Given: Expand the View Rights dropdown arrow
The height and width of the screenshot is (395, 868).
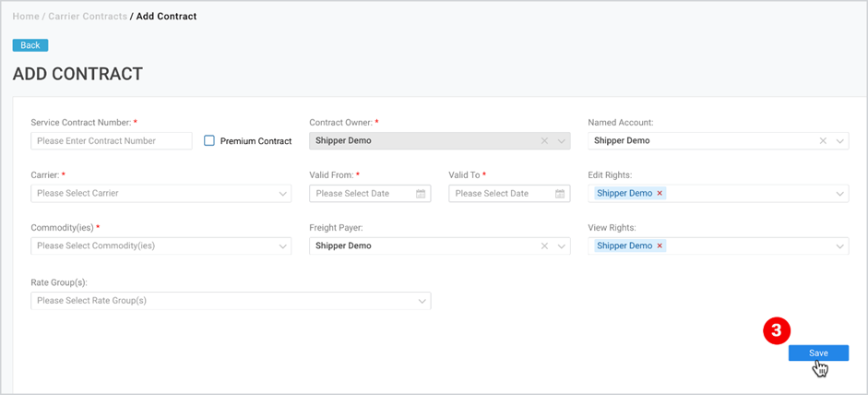Looking at the screenshot, I should coord(839,246).
